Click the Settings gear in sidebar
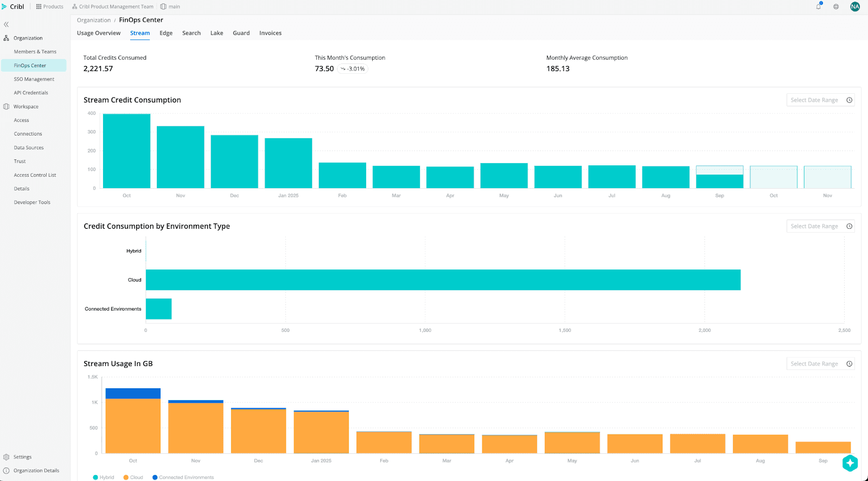Image resolution: width=868 pixels, height=481 pixels. click(x=22, y=457)
